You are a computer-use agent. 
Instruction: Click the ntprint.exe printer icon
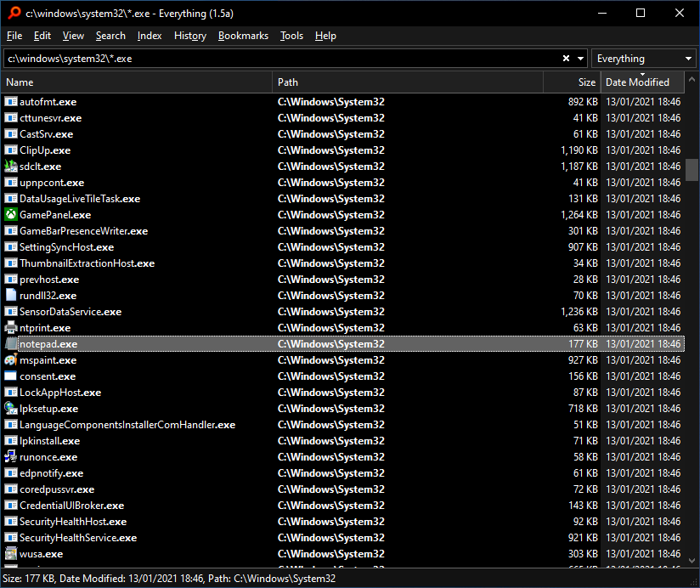pyautogui.click(x=11, y=328)
